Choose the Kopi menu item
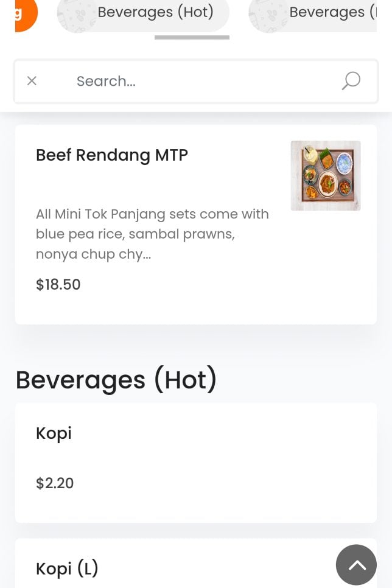 point(54,433)
